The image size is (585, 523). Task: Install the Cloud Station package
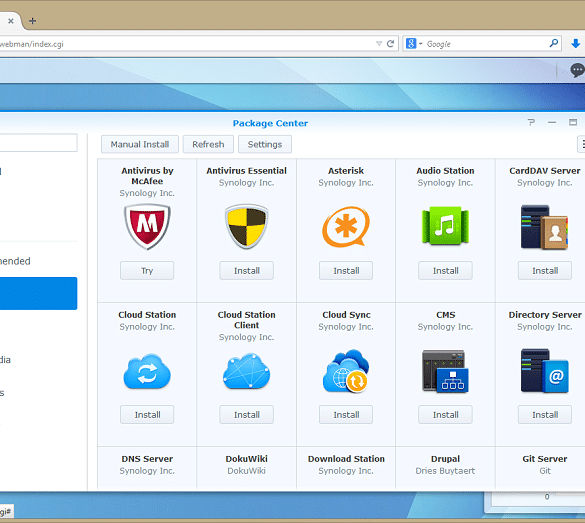(x=147, y=414)
